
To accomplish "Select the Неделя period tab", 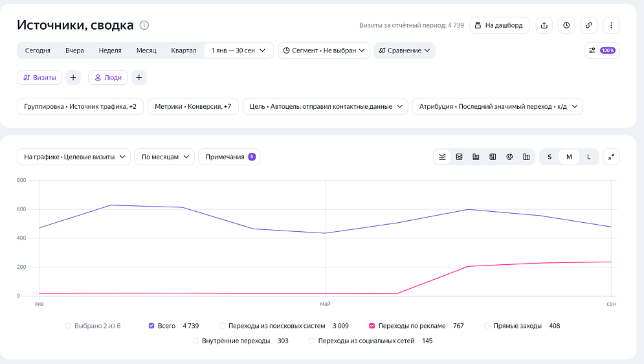I will click(110, 51).
